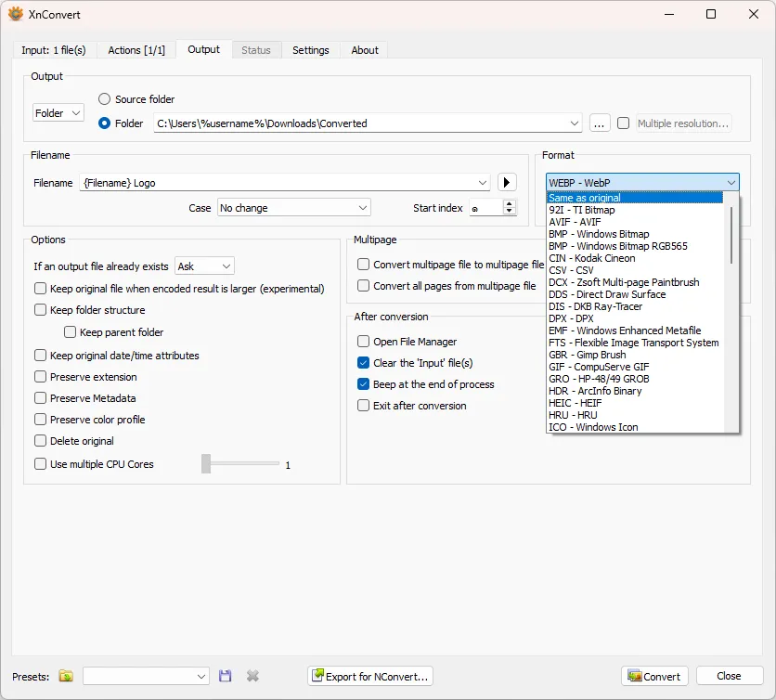Save preset with floppy disk icon
Image resolution: width=776 pixels, height=700 pixels.
(x=226, y=676)
